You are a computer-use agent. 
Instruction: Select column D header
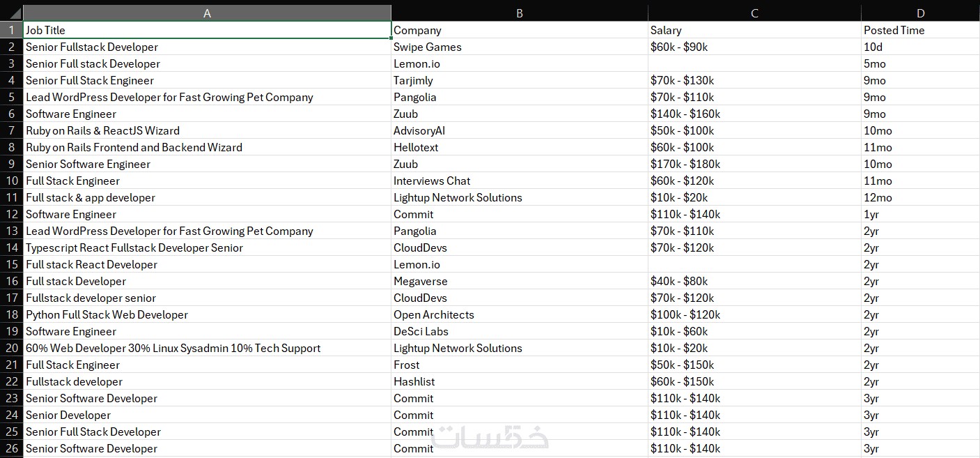click(x=920, y=13)
